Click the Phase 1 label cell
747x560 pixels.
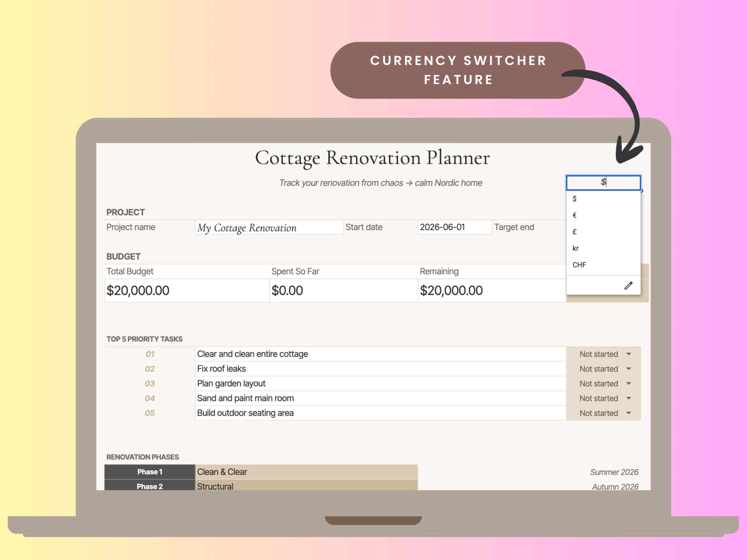click(x=150, y=472)
